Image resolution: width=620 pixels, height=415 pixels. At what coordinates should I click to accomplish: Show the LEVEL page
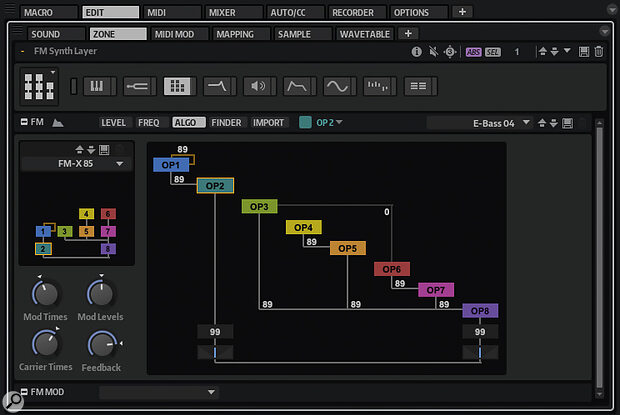pyautogui.click(x=113, y=123)
